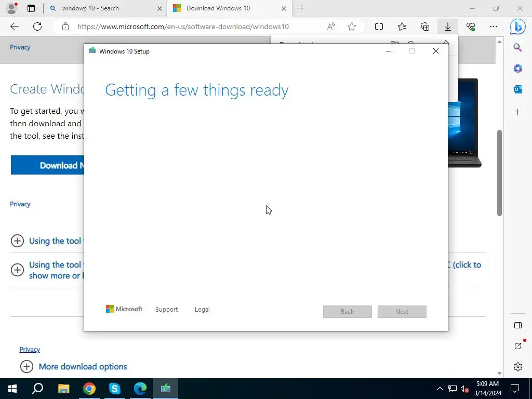This screenshot has height=399, width=532.
Task: Open Browser essentials heart icon
Action: click(x=471, y=26)
